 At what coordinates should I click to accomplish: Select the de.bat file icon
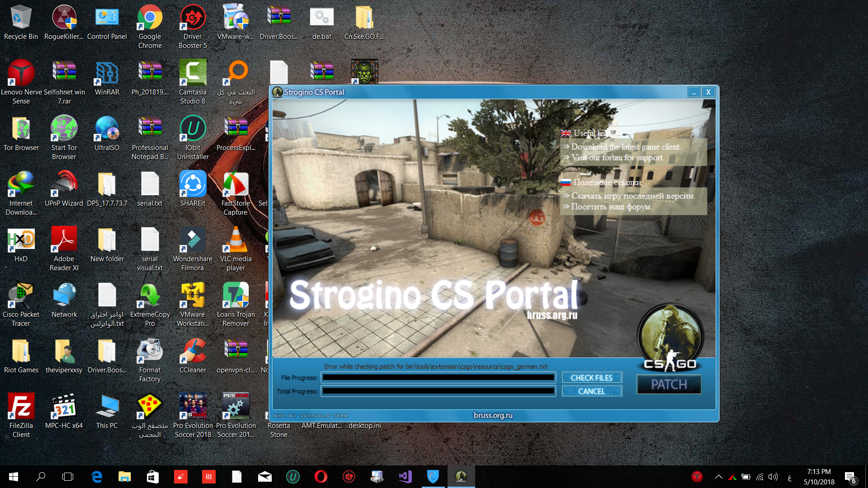point(321,23)
